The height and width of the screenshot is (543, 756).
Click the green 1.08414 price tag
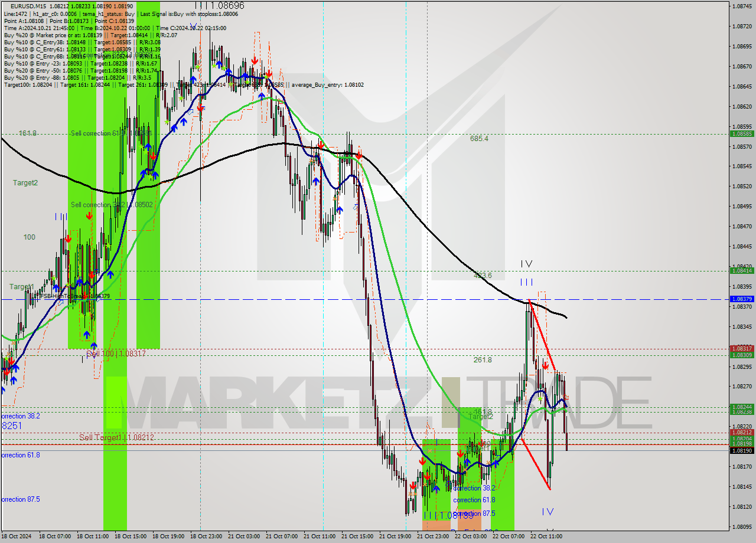coord(742,270)
